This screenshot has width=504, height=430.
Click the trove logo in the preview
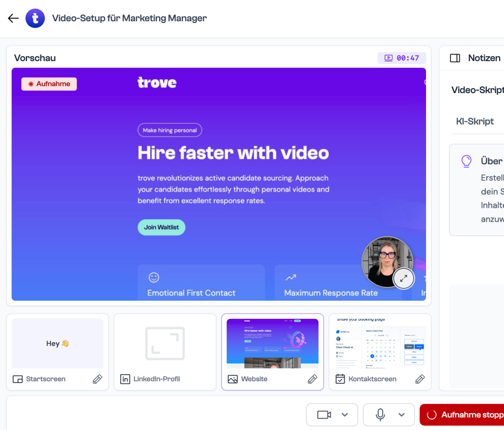157,83
